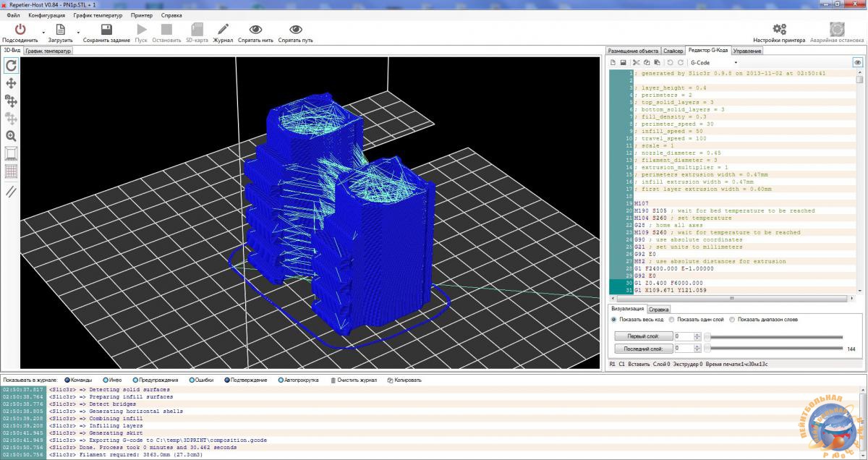Select the move object tool
868x460 pixels.
click(11, 101)
